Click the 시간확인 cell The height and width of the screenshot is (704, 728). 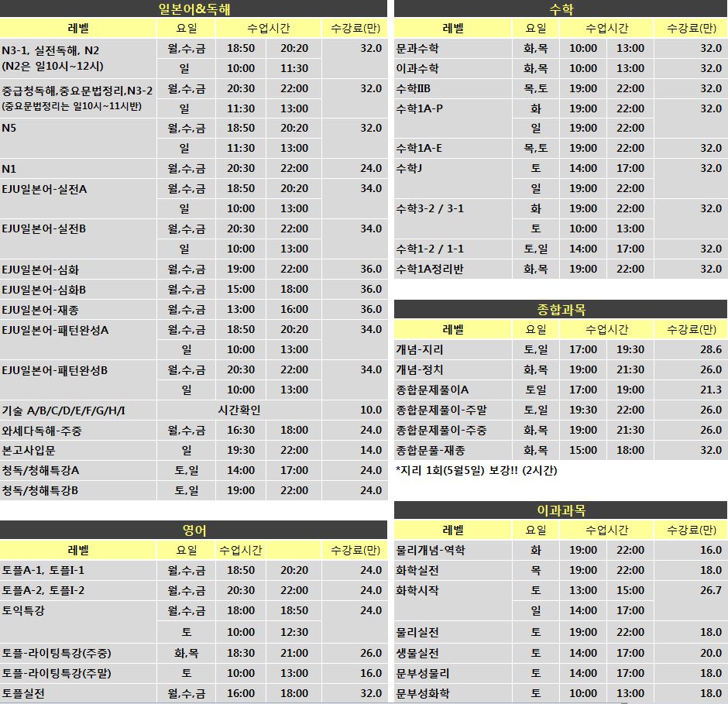pyautogui.click(x=239, y=410)
